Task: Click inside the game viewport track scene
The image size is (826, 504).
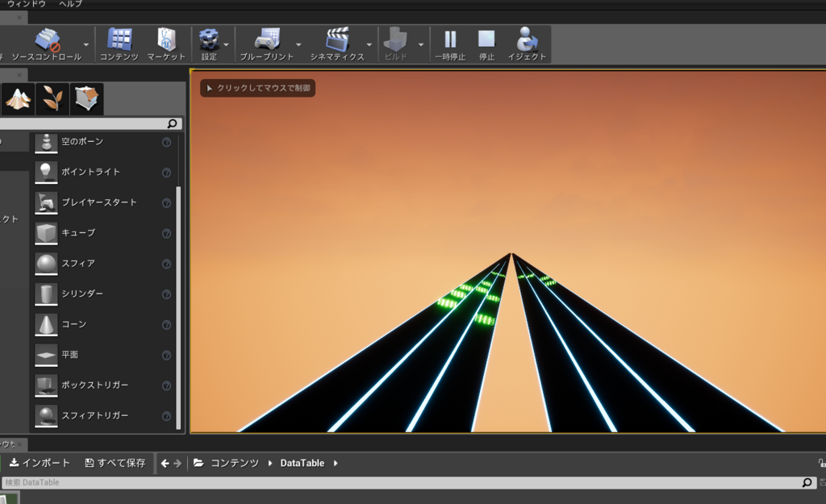Action: pos(508,252)
